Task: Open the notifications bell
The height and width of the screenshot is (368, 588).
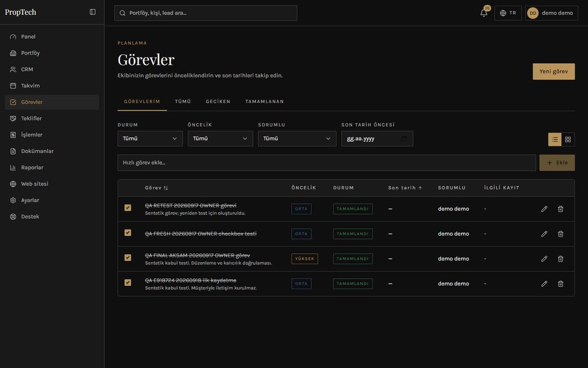Action: click(x=484, y=13)
